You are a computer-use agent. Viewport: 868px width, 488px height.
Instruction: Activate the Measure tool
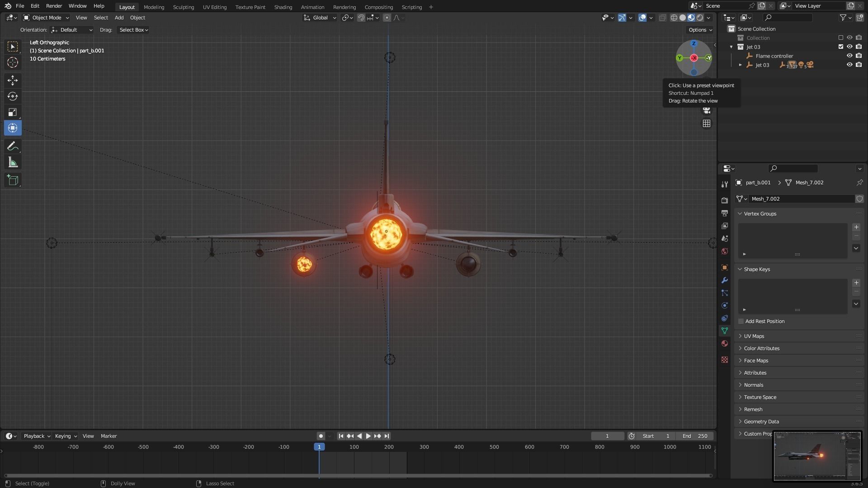click(x=13, y=163)
